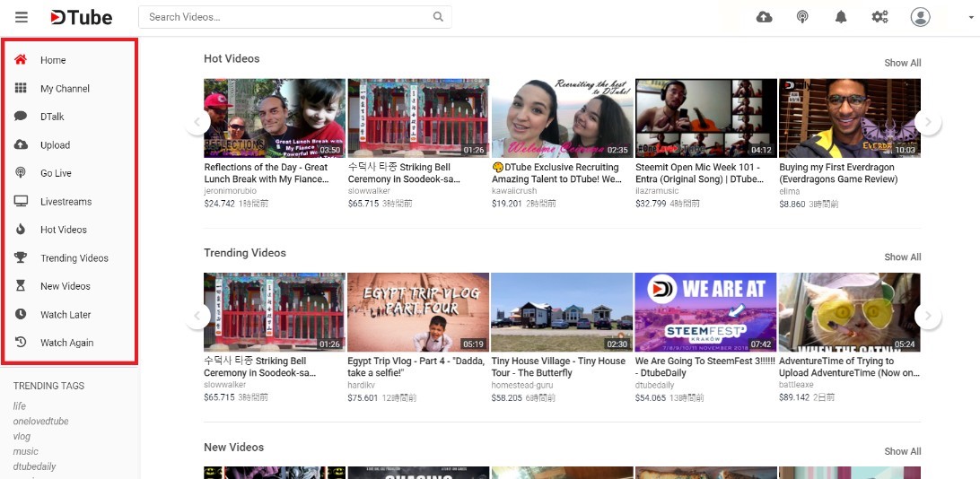The height and width of the screenshot is (479, 980).
Task: Open Buying my First Everdragon thumbnail
Action: pos(849,118)
